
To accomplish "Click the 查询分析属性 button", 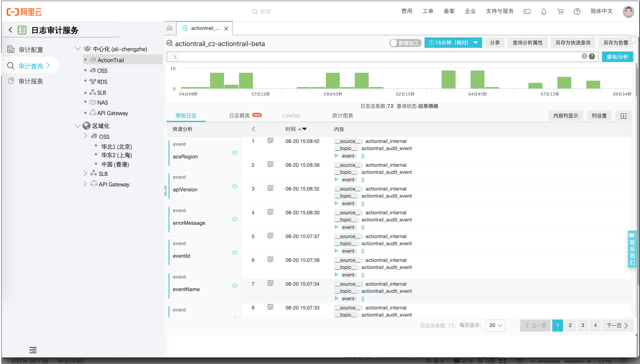I will pos(527,43).
